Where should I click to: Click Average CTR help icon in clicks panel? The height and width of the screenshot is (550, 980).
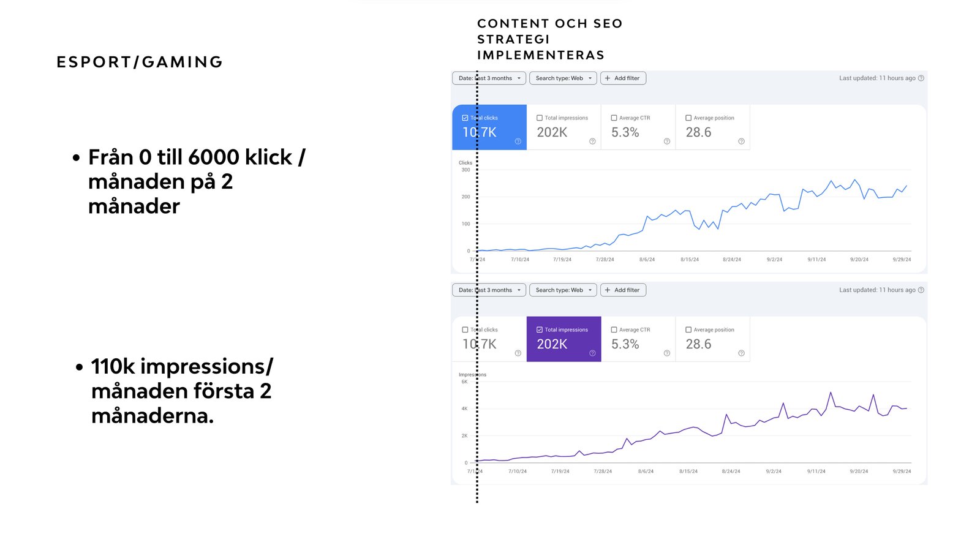[667, 141]
